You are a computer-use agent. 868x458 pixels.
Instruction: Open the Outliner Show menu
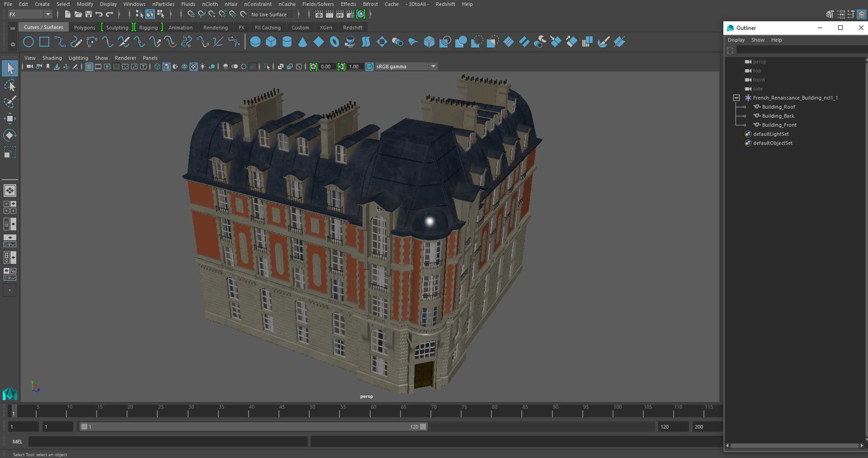pyautogui.click(x=758, y=40)
